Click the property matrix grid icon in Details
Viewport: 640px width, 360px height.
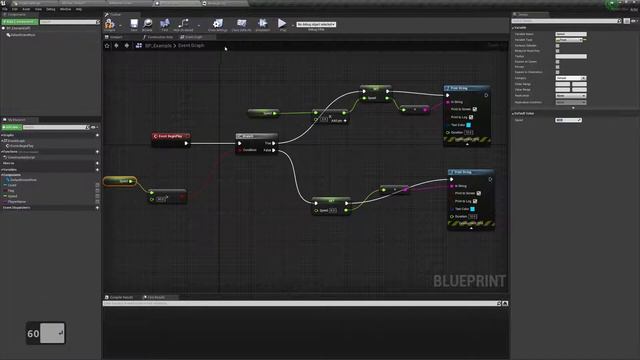click(627, 21)
